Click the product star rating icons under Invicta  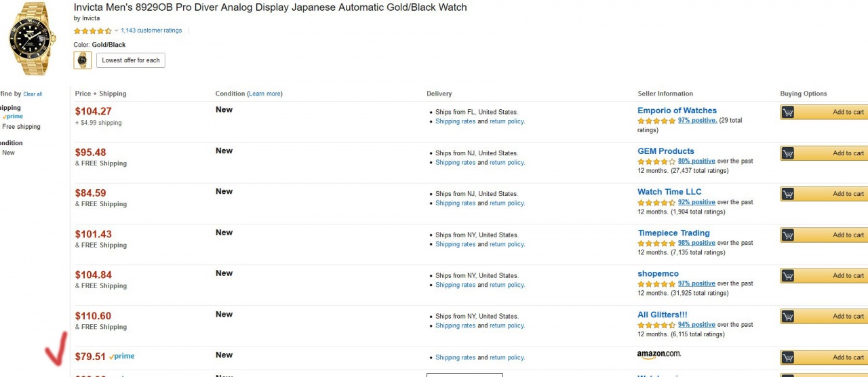pyautogui.click(x=92, y=31)
